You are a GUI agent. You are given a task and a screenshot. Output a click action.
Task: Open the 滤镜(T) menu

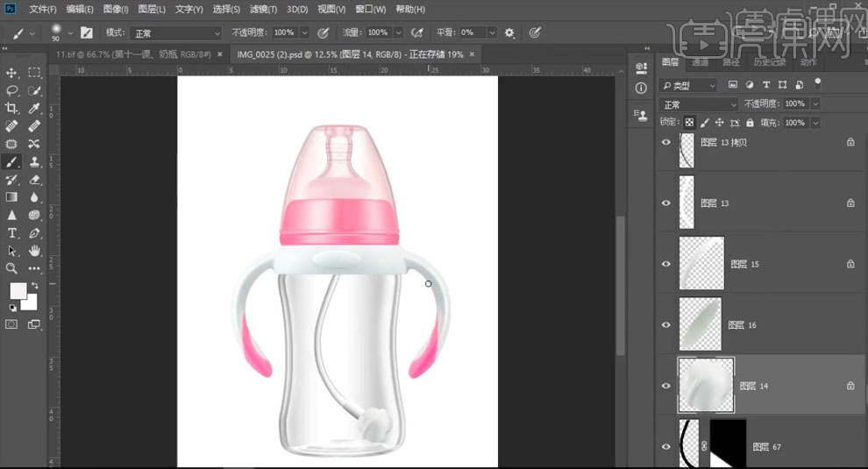[x=263, y=10]
